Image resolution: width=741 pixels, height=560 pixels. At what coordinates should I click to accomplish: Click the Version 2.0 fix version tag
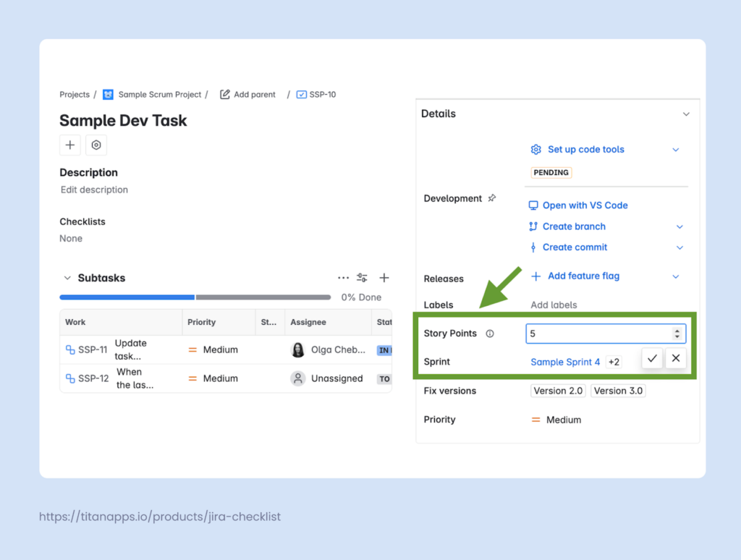(x=558, y=391)
